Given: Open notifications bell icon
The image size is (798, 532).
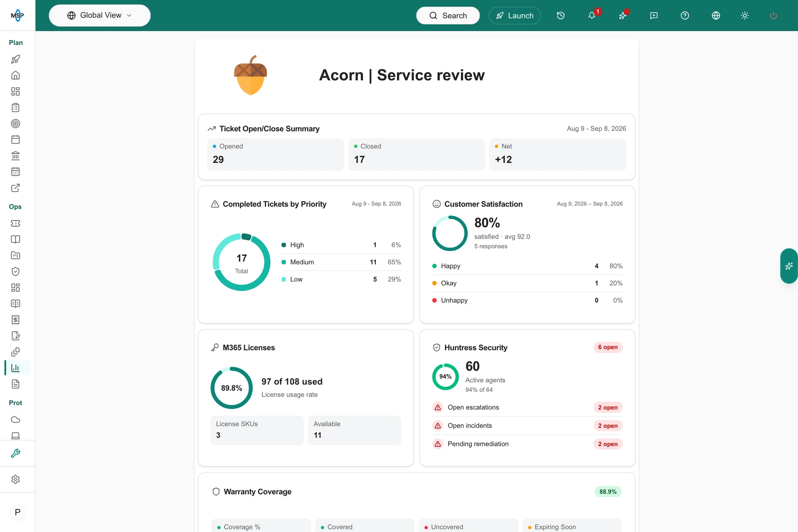Looking at the screenshot, I should pos(592,15).
